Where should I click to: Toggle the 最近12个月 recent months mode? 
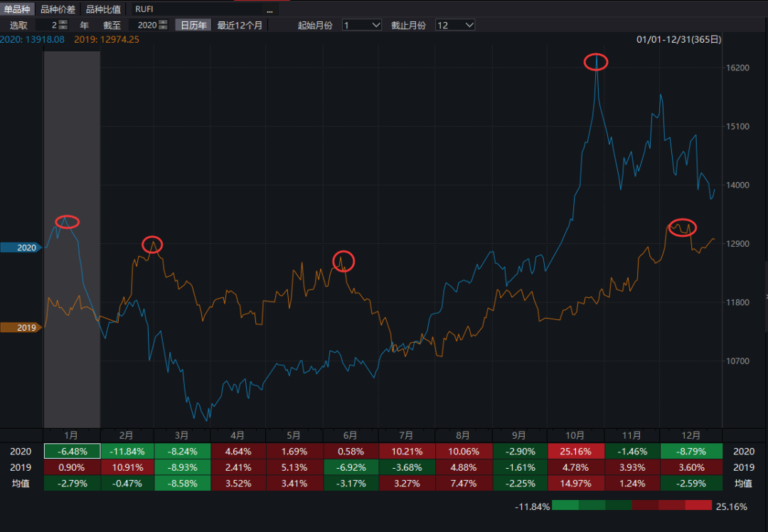[240, 25]
